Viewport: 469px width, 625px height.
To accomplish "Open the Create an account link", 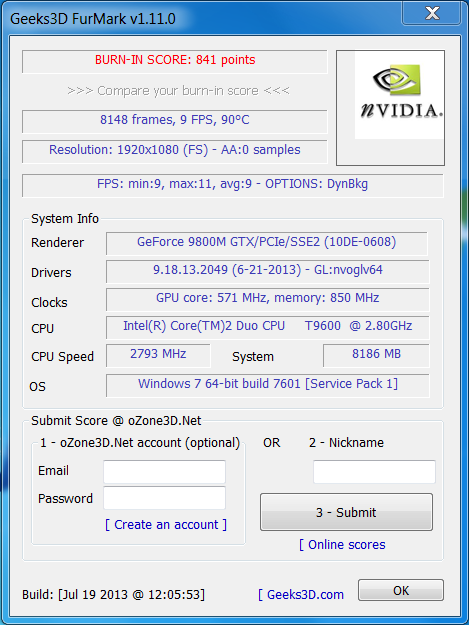I will pos(166,525).
